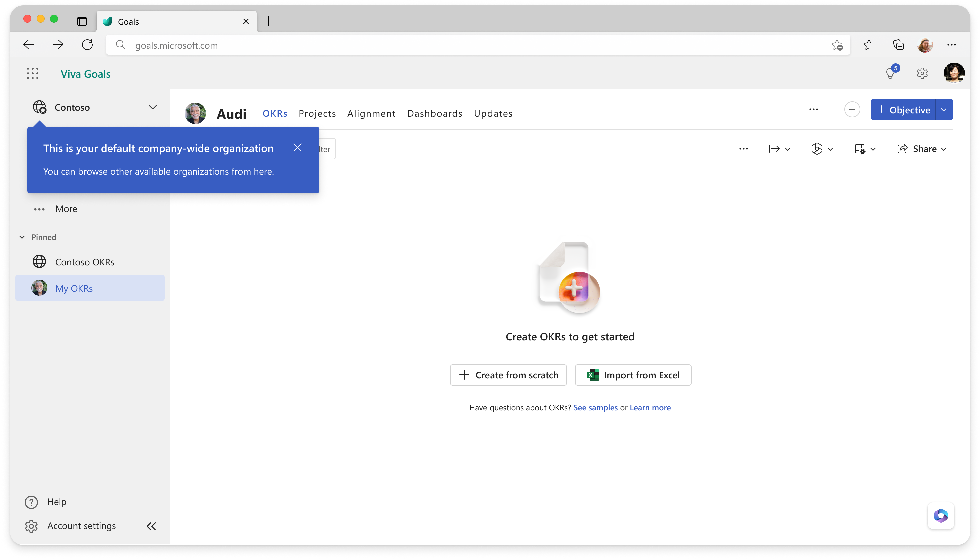Select Create from scratch option
This screenshot has height=559, width=980.
point(508,375)
